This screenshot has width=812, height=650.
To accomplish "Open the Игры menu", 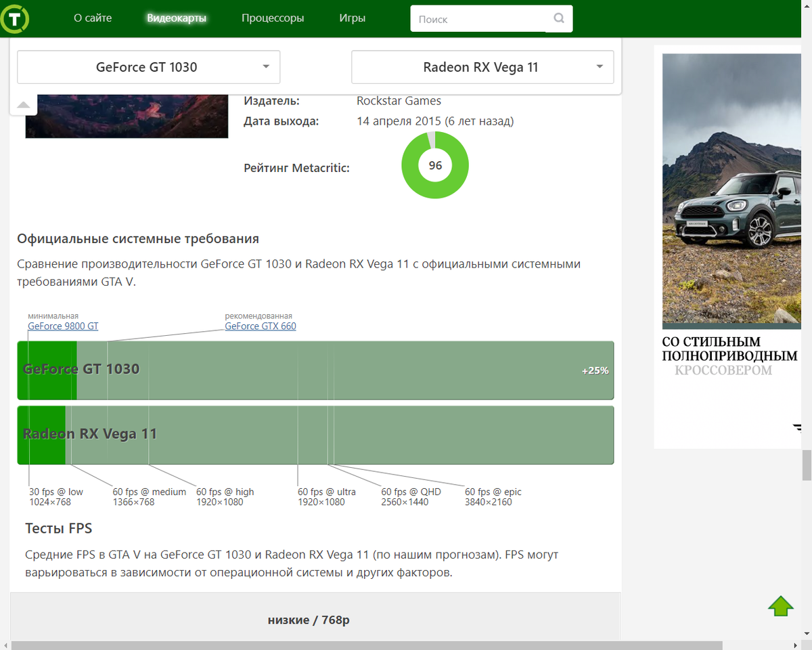I will pyautogui.click(x=353, y=18).
